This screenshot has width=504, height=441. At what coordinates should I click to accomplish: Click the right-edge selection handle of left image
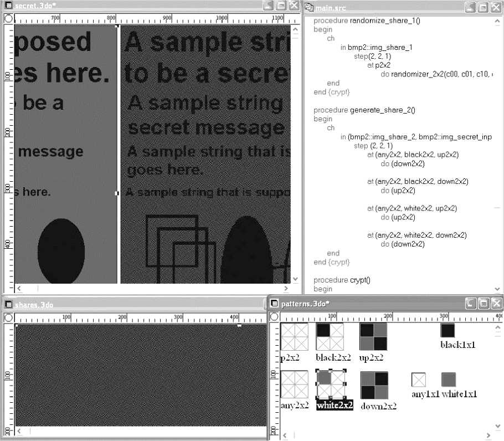click(117, 193)
